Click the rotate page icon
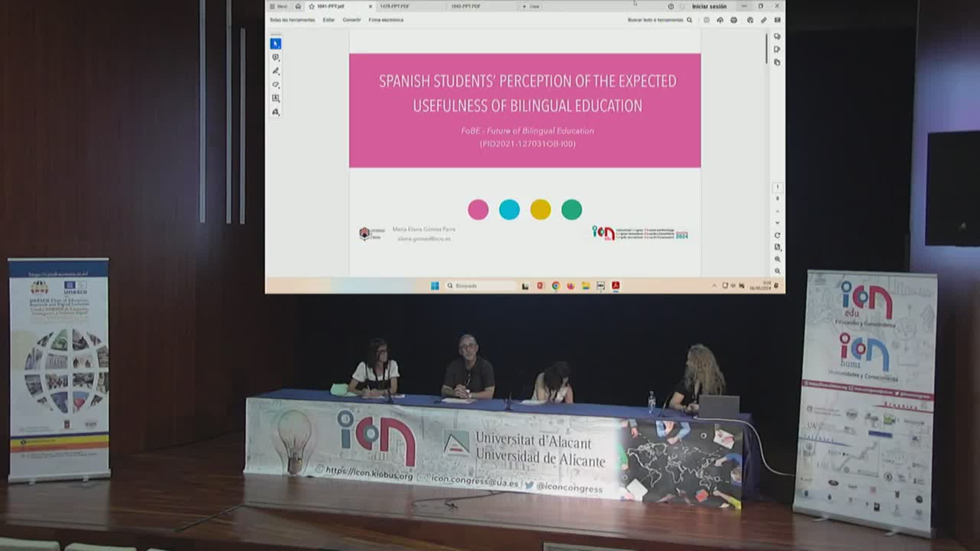Image resolution: width=980 pixels, height=551 pixels. click(x=777, y=235)
